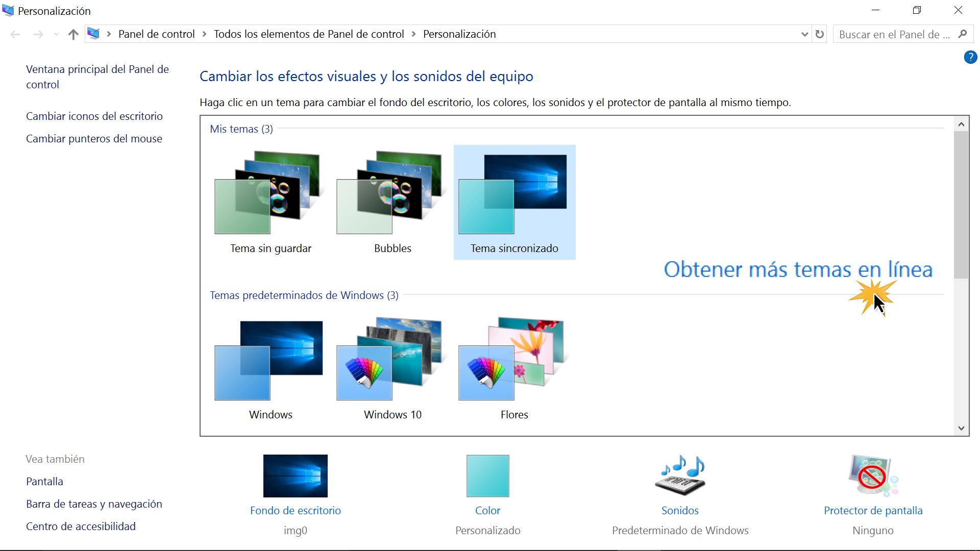Click the Control Panel icon in address bar
Image resolution: width=980 pixels, height=551 pixels.
[x=93, y=34]
